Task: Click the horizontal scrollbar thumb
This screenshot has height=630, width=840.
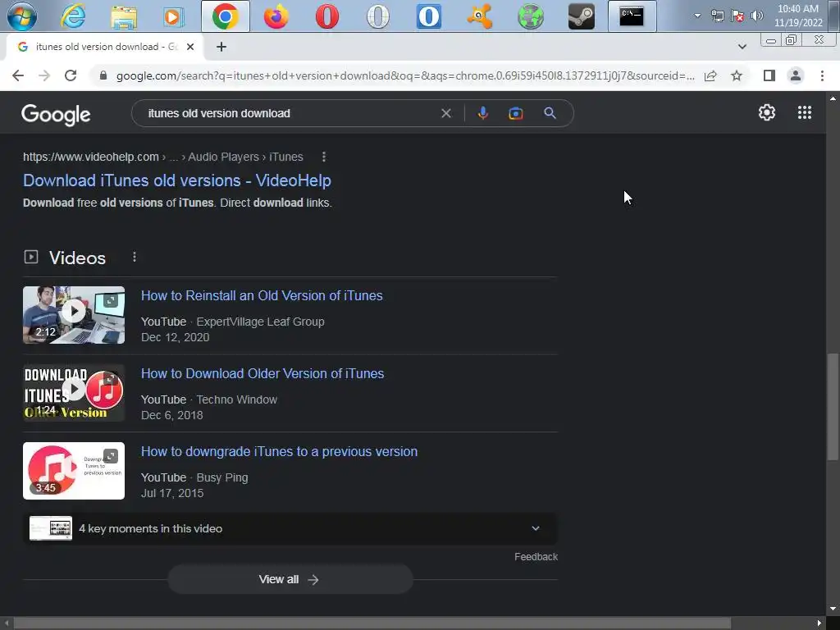Action: tap(372, 623)
